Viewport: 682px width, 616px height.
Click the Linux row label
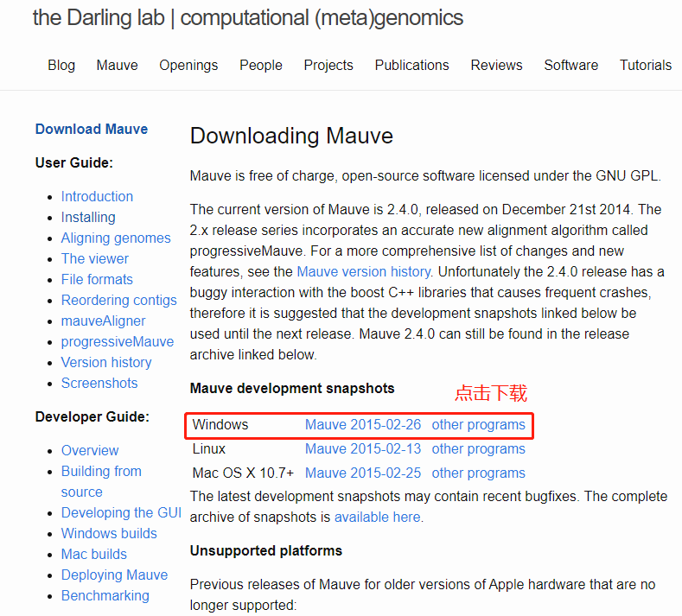point(209,448)
